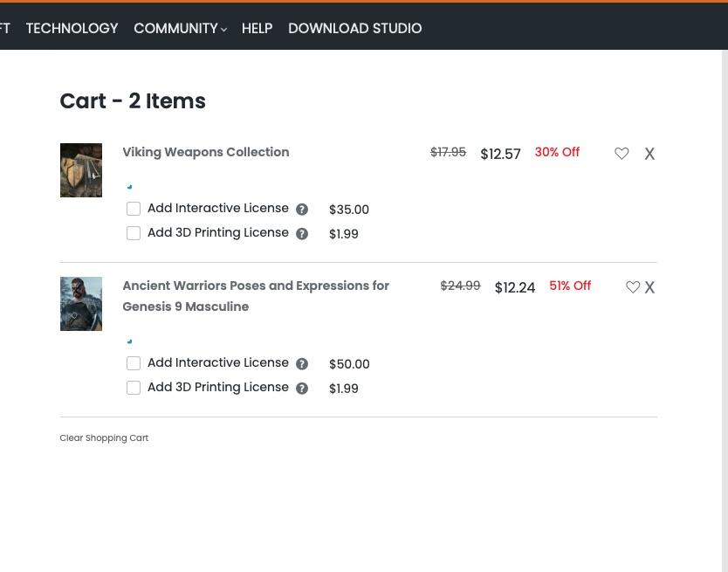Click help icon beside Viking 3D Printing License
The height and width of the screenshot is (572, 728).
point(302,234)
